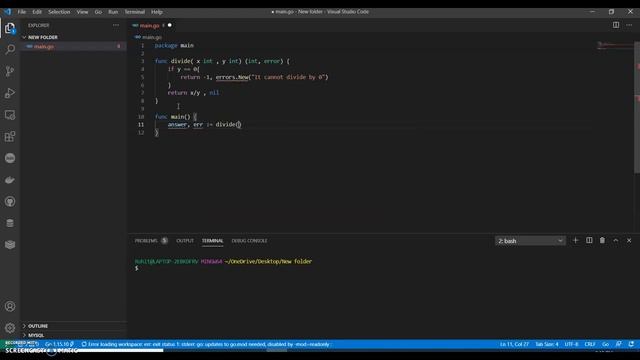The height and width of the screenshot is (360, 640).
Task: Click the 'return x/y , nil' line
Action: [x=193, y=93]
